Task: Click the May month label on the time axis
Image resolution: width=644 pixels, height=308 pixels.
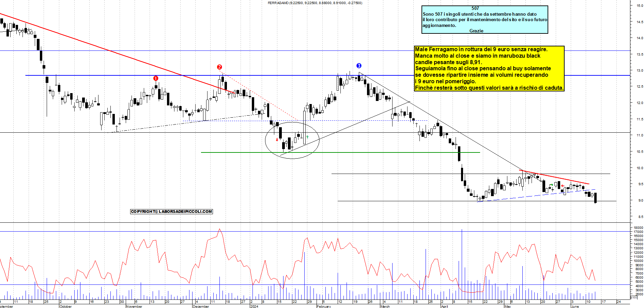Action: point(508,306)
